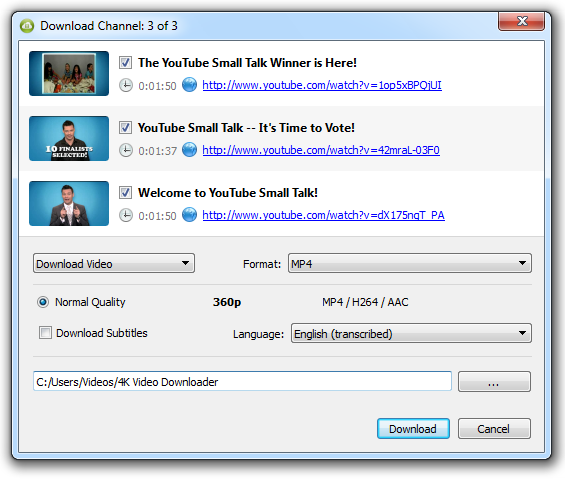Viewport: 565px width, 480px height.
Task: Open the Download Video mode dropdown
Action: pos(114,263)
